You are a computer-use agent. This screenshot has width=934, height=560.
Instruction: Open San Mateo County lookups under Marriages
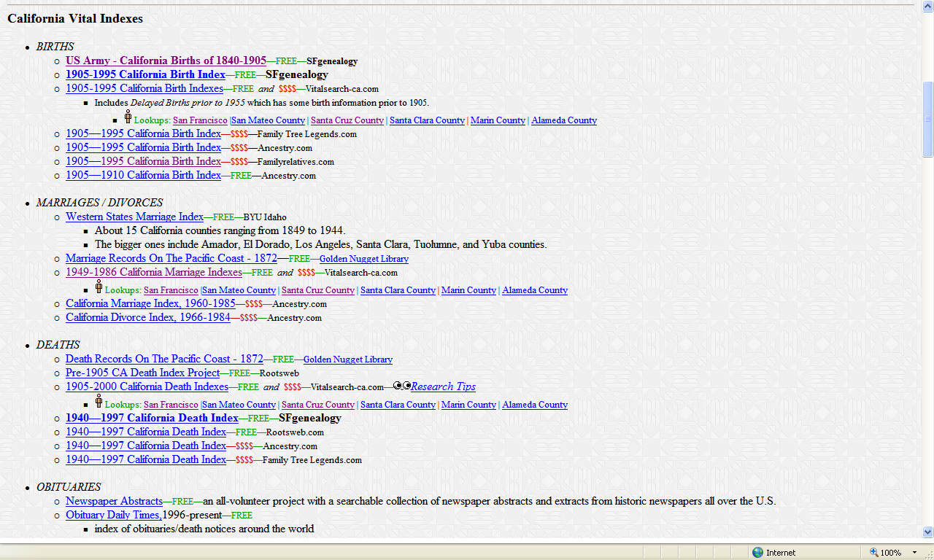coord(239,290)
